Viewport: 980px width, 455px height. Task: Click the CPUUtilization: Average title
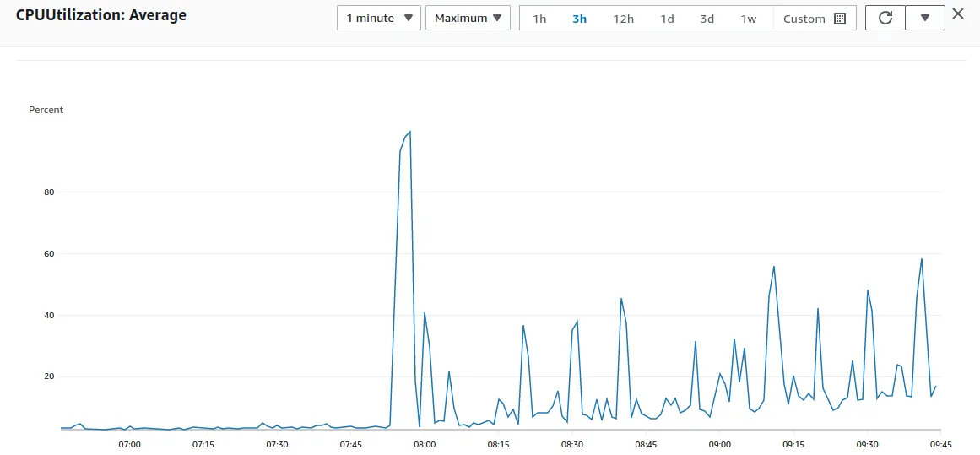(101, 16)
